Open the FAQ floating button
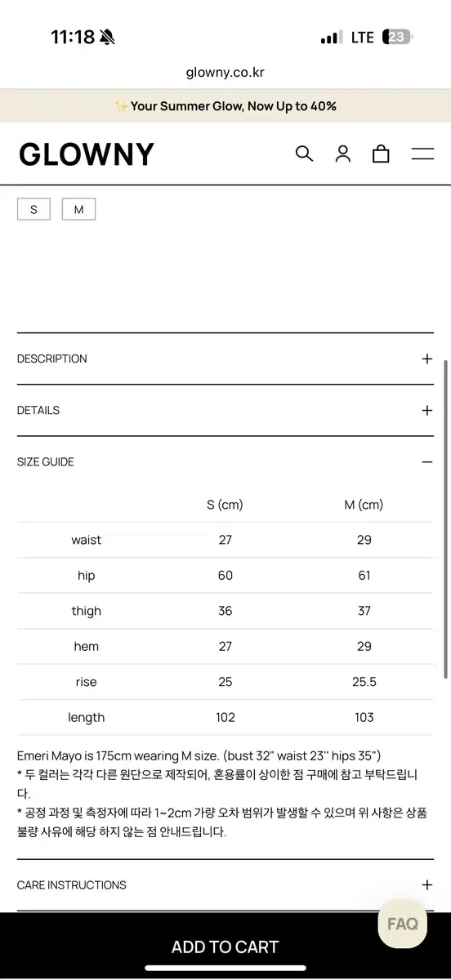This screenshot has width=451, height=980. pyautogui.click(x=403, y=924)
